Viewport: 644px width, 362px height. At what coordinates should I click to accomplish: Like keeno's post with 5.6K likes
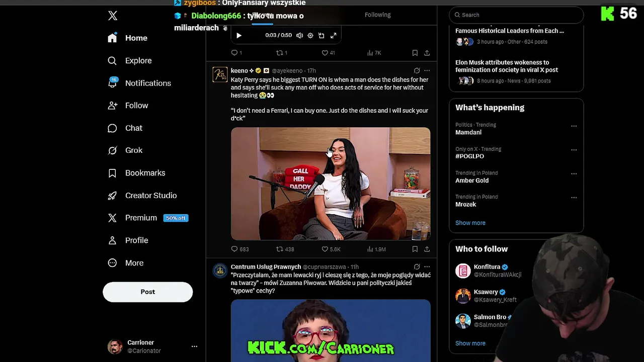[x=331, y=249]
